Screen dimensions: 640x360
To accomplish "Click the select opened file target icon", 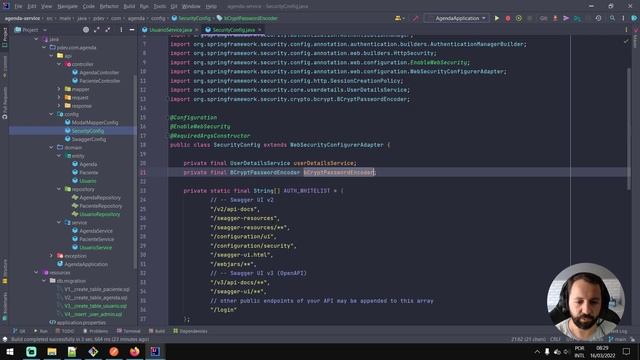I will (x=86, y=30).
